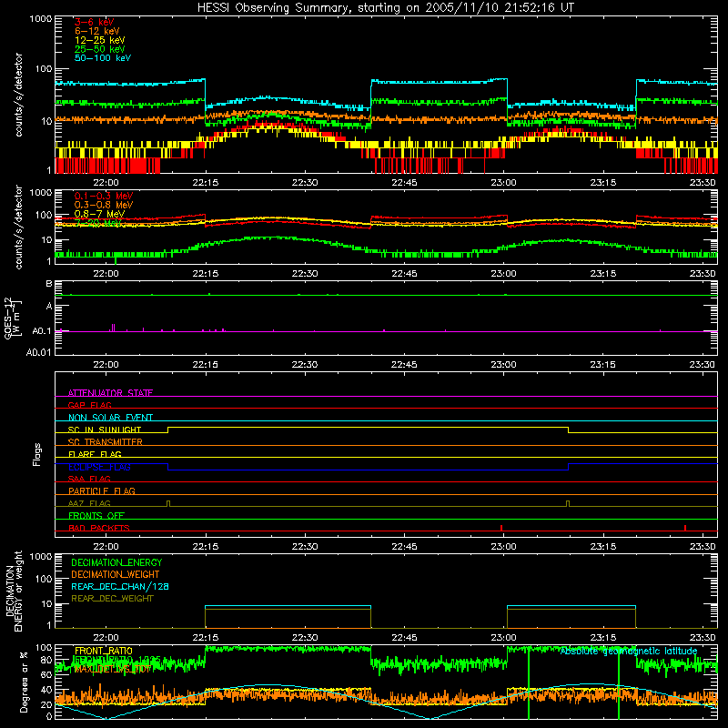Select the red 3-6 keV legend label
728x728 pixels.
(x=94, y=22)
